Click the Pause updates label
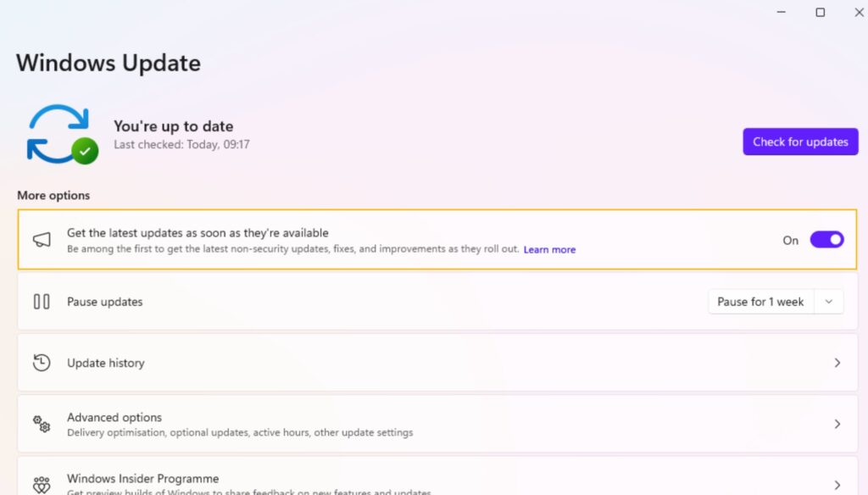 [104, 302]
